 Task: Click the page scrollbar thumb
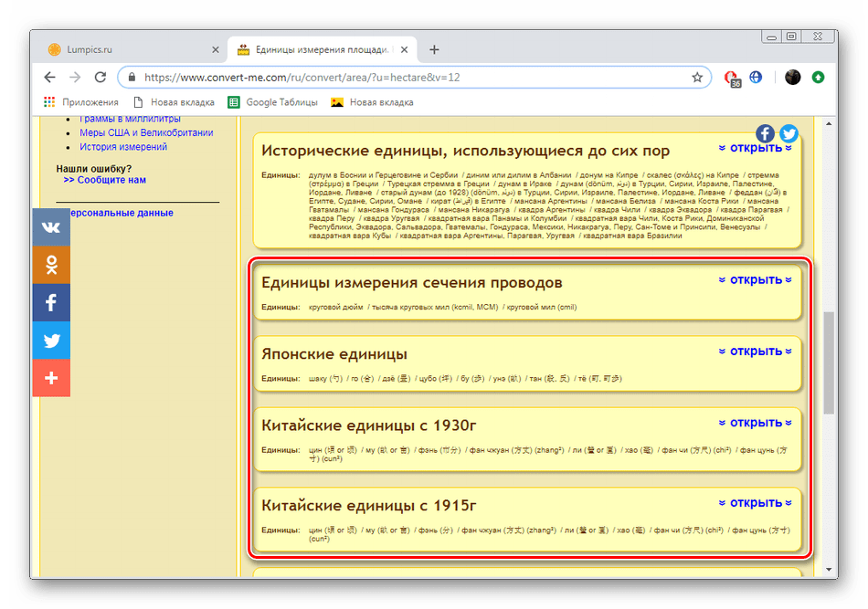pyautogui.click(x=828, y=362)
